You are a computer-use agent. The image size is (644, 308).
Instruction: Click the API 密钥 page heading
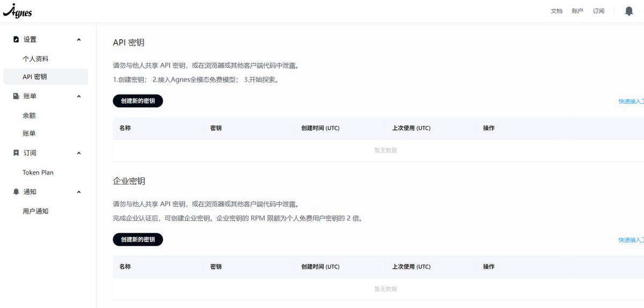coord(129,42)
